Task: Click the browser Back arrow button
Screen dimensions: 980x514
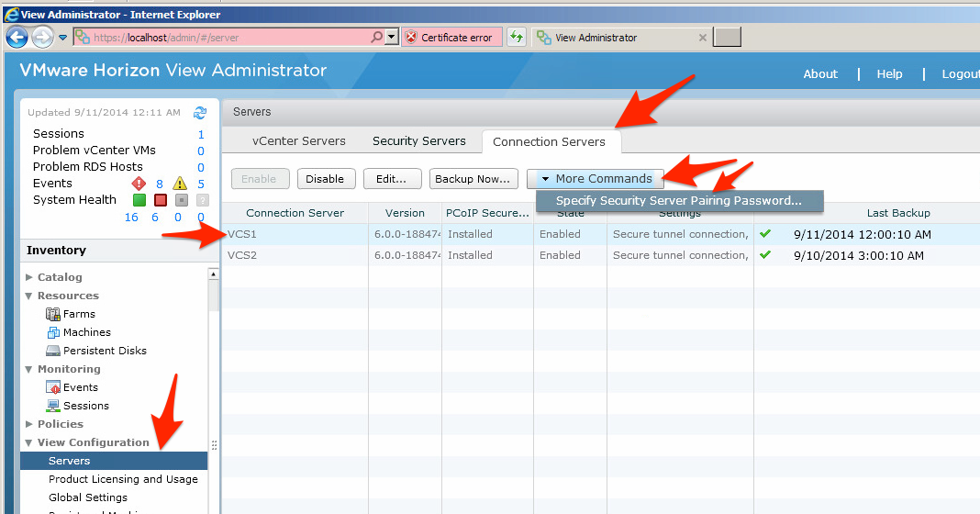Action: 17,38
